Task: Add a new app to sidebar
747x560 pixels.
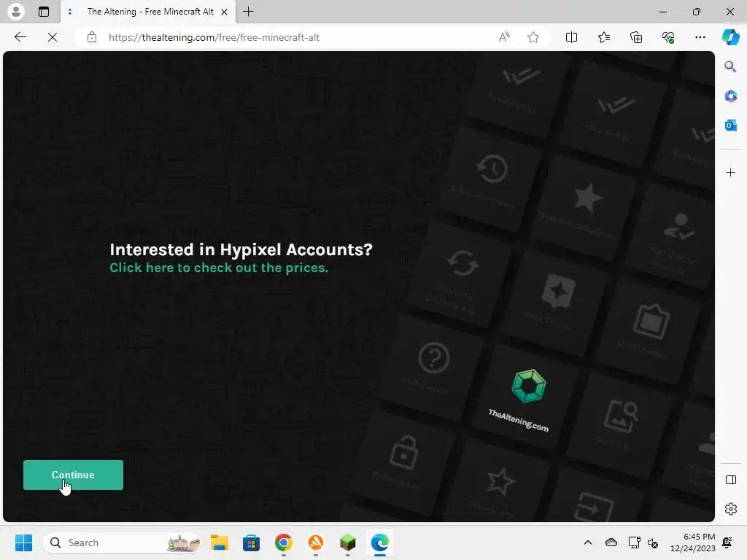Action: (x=730, y=172)
